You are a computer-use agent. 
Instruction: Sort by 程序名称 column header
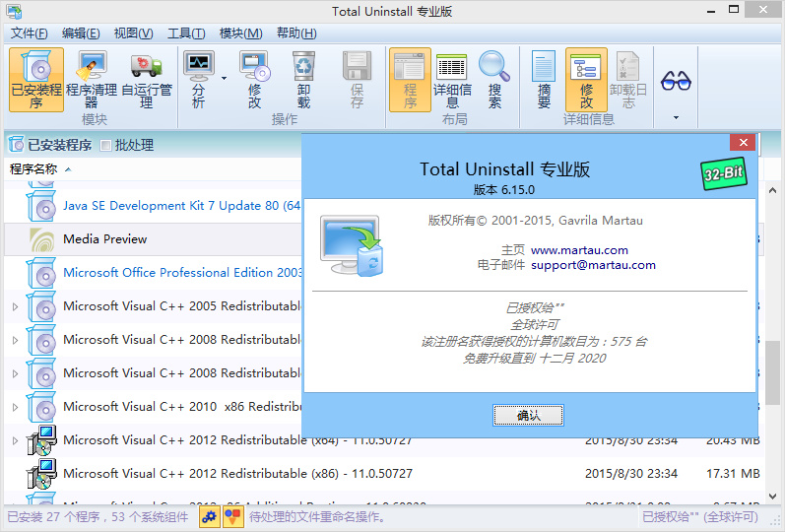point(33,169)
